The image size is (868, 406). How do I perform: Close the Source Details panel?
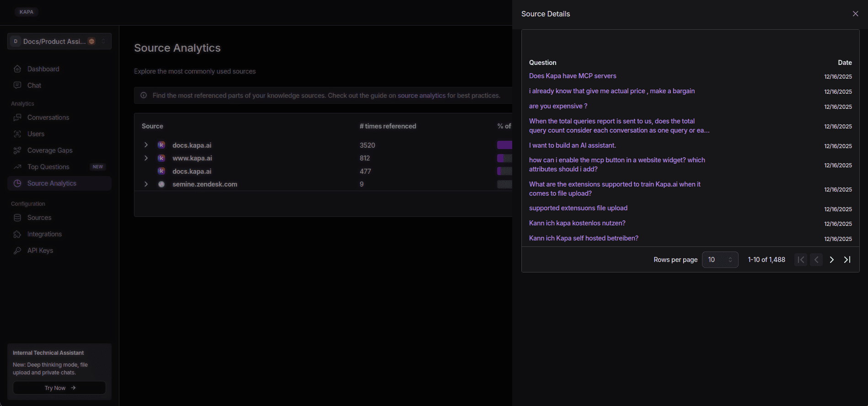855,14
